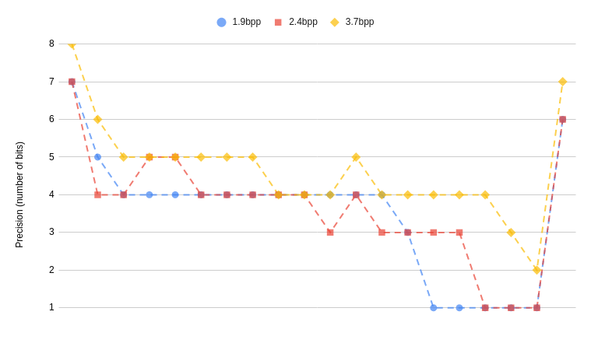591x364 pixels.
Task: Click the last yellow diamond at value 7
Action: (562, 82)
